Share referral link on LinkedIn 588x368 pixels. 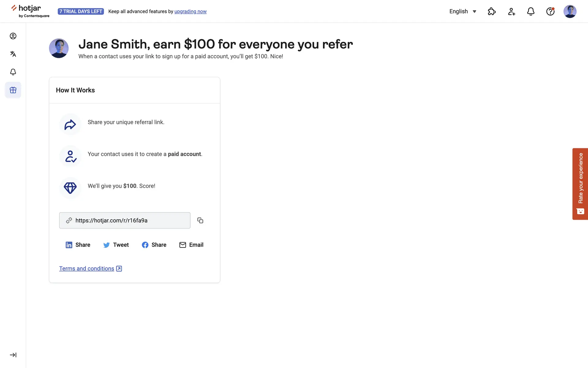pos(78,245)
